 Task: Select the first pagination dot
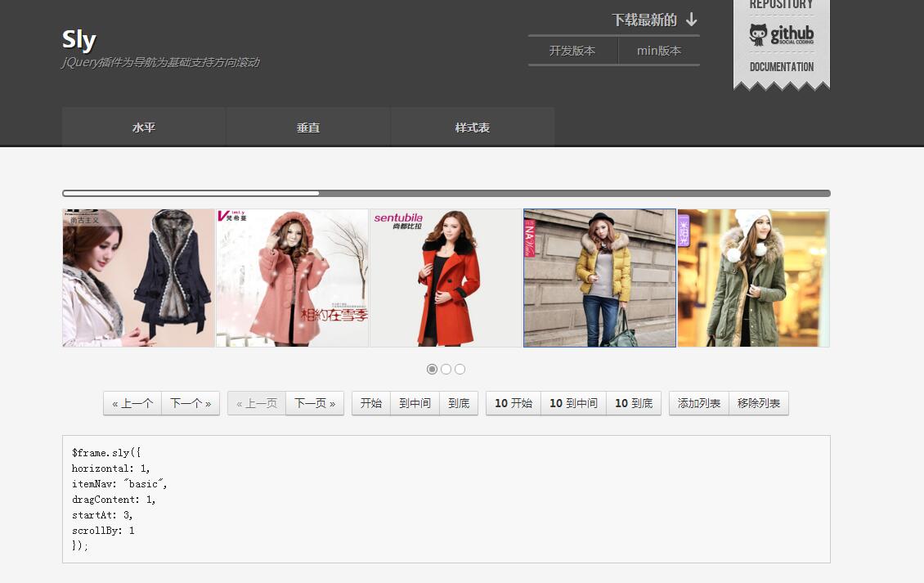432,370
